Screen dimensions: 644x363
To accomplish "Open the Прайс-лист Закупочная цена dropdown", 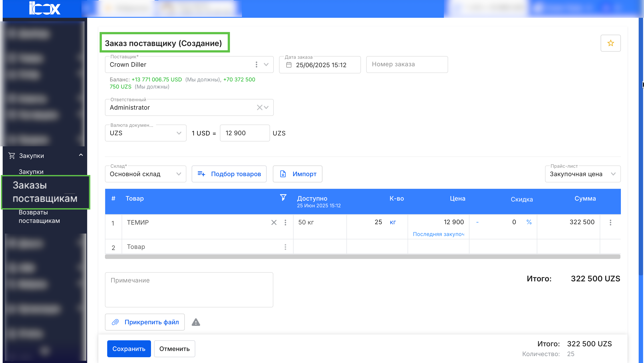I will pos(613,174).
